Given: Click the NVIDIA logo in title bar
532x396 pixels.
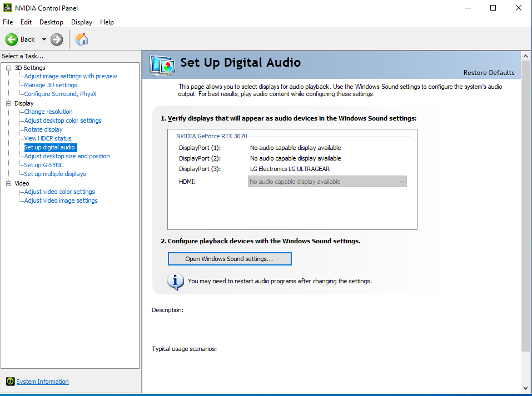Looking at the screenshot, I should 7,8.
